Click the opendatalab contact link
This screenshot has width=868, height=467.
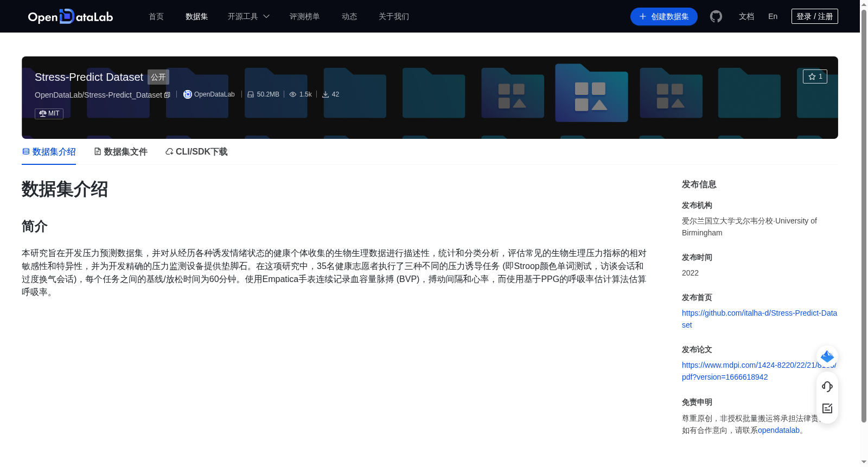[x=778, y=430]
